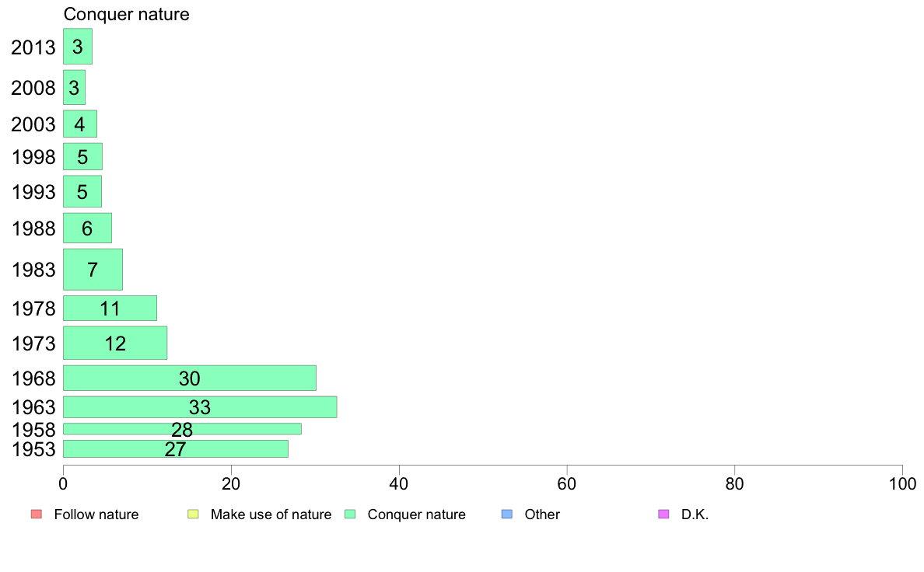Click the magenta D.K. legend swatch
The image size is (924, 572).
[x=663, y=514]
